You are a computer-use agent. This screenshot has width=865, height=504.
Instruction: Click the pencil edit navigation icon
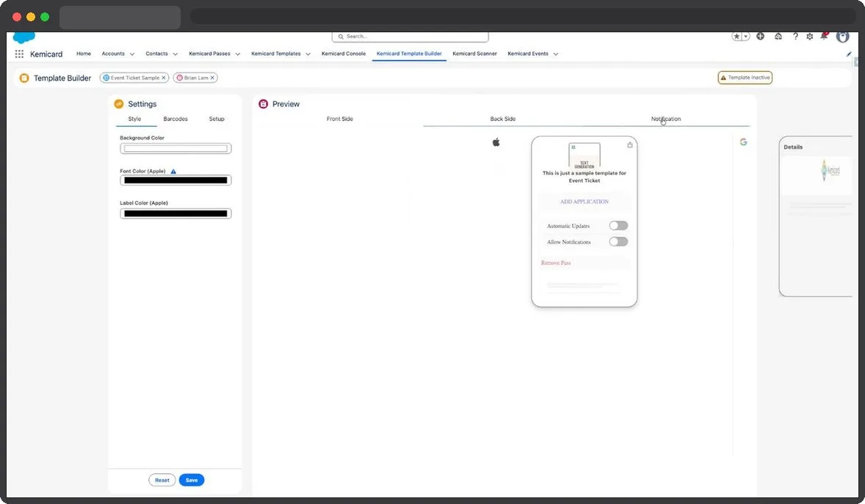point(848,54)
